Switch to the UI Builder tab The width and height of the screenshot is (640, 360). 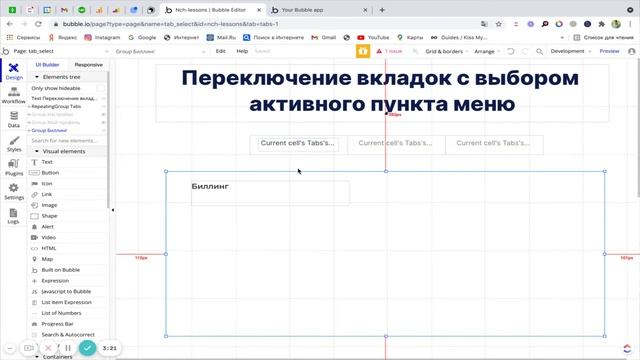pyautogui.click(x=47, y=64)
